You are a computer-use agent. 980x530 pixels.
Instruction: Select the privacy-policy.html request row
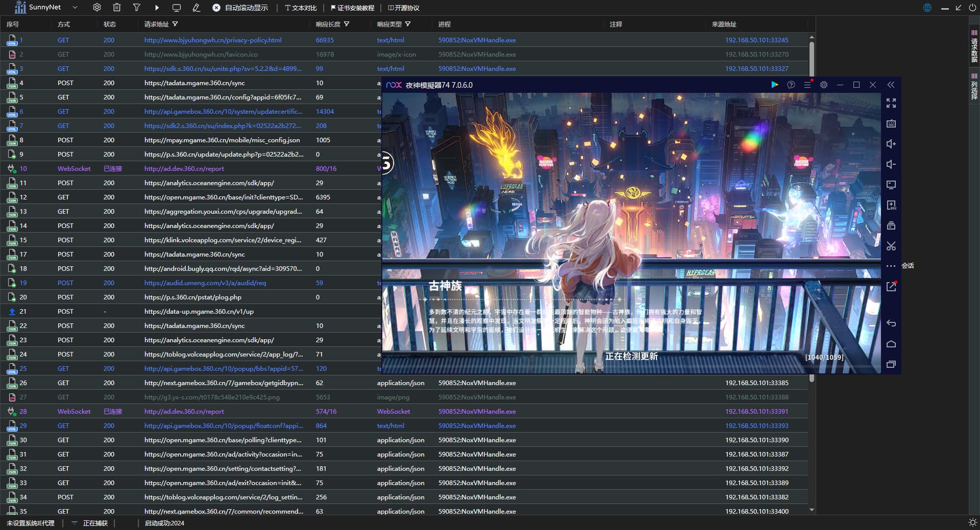pos(212,40)
